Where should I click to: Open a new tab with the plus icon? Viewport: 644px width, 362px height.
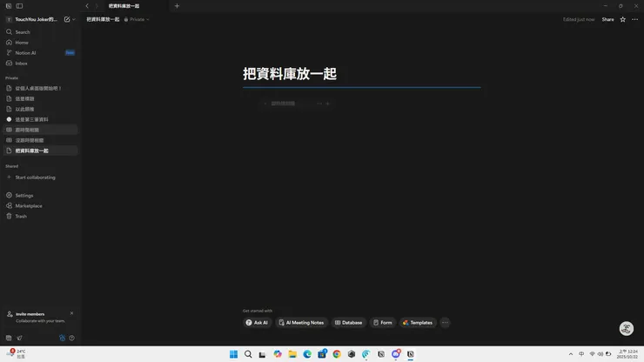(177, 6)
